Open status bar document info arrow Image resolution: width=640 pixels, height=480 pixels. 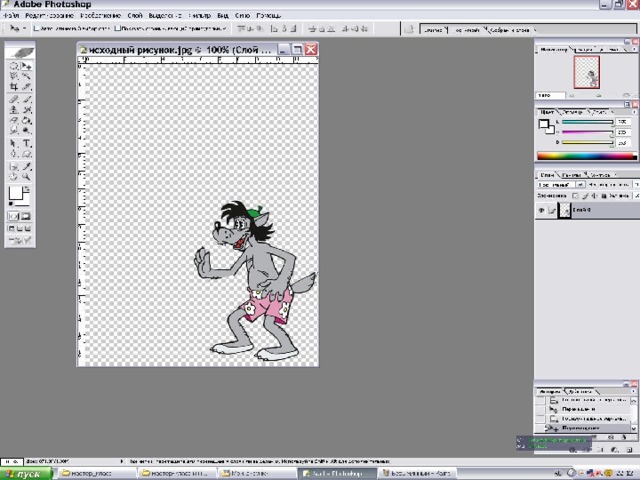click(121, 461)
